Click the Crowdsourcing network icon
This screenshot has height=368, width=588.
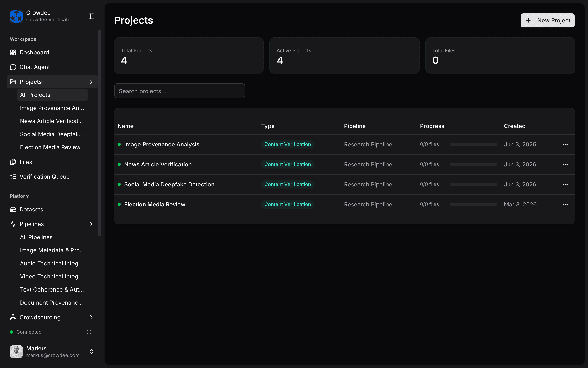pos(13,317)
